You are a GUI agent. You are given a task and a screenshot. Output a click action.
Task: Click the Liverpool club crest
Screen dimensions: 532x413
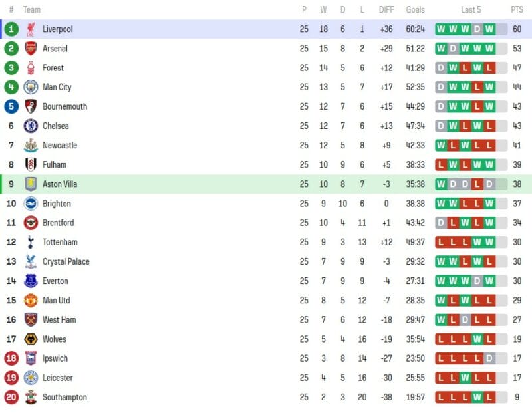31,29
